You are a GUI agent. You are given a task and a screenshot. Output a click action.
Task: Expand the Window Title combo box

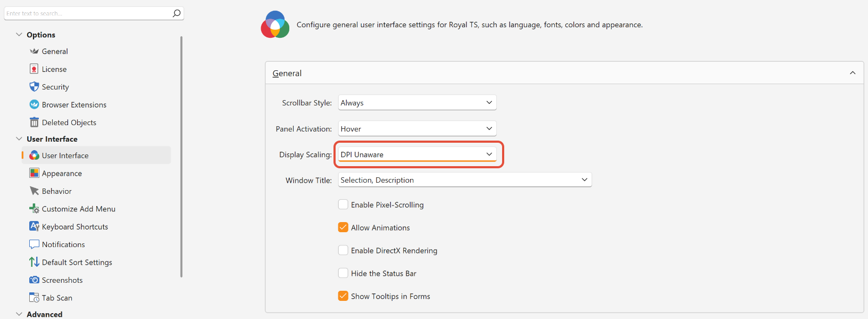pos(465,180)
